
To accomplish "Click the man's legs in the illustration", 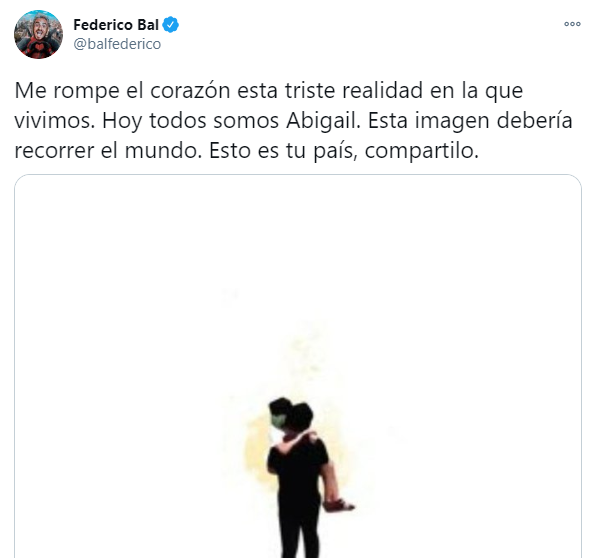I will coord(300,528).
